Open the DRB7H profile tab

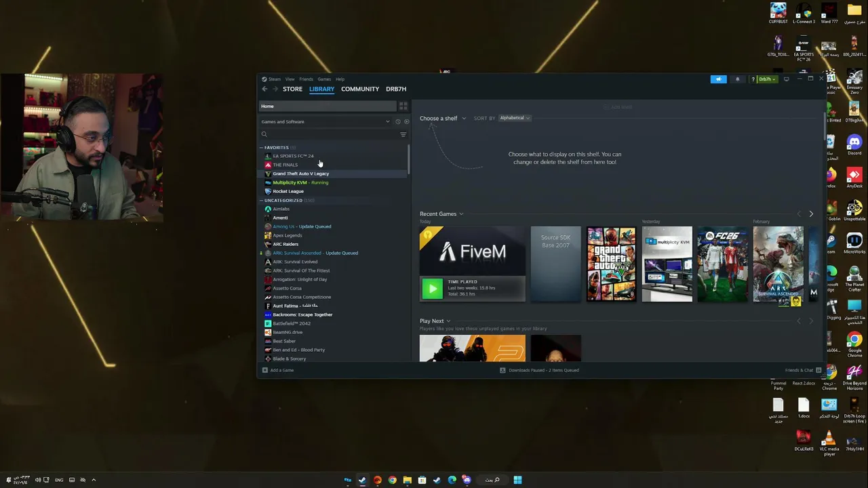[x=396, y=89]
